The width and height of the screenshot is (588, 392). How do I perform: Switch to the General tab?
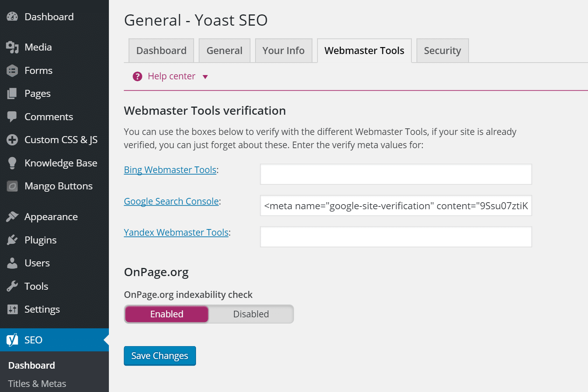pos(224,51)
